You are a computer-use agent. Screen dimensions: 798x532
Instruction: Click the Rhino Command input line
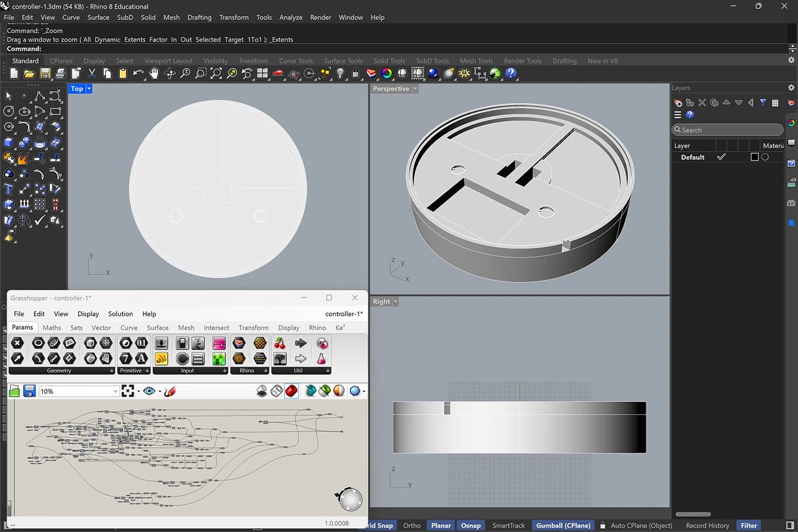[396, 49]
